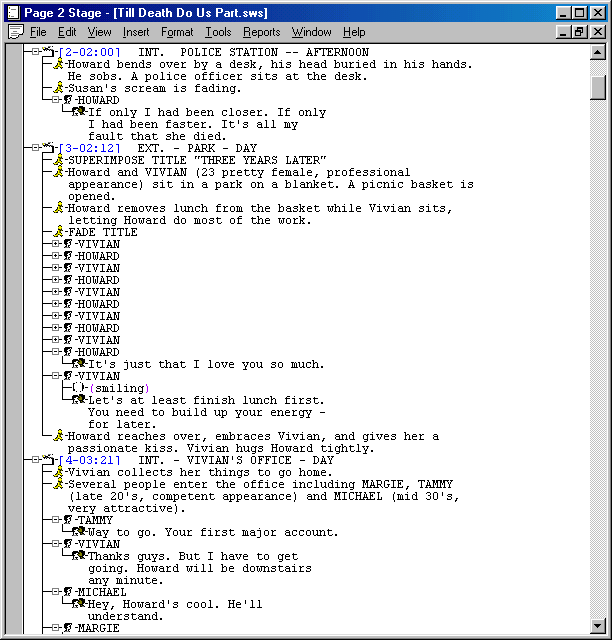Open the Format menu

coord(177,32)
